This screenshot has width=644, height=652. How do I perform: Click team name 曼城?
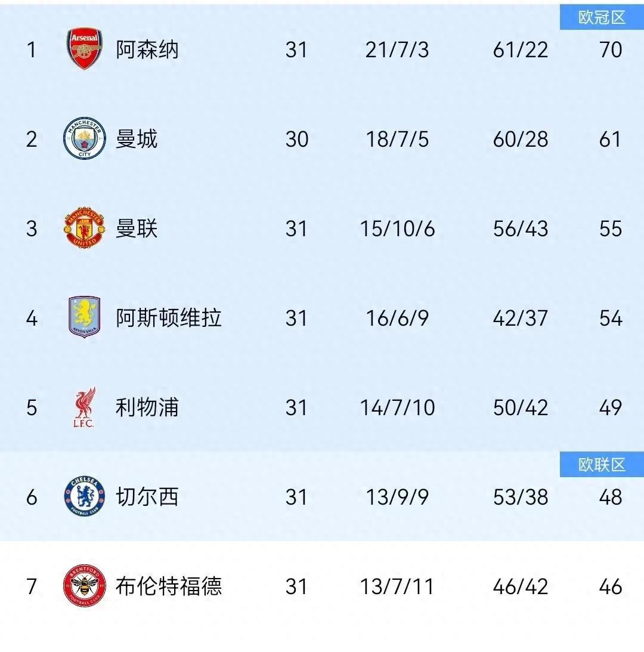pyautogui.click(x=137, y=139)
